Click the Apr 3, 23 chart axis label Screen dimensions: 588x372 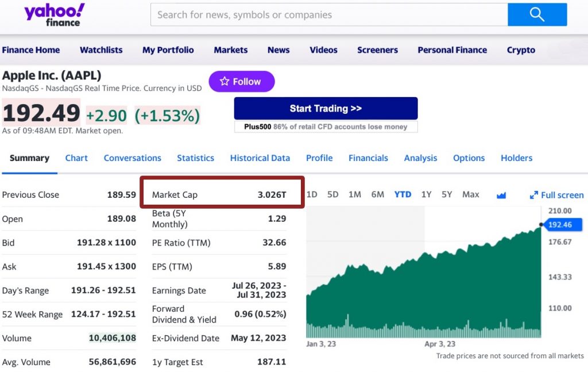tap(440, 344)
